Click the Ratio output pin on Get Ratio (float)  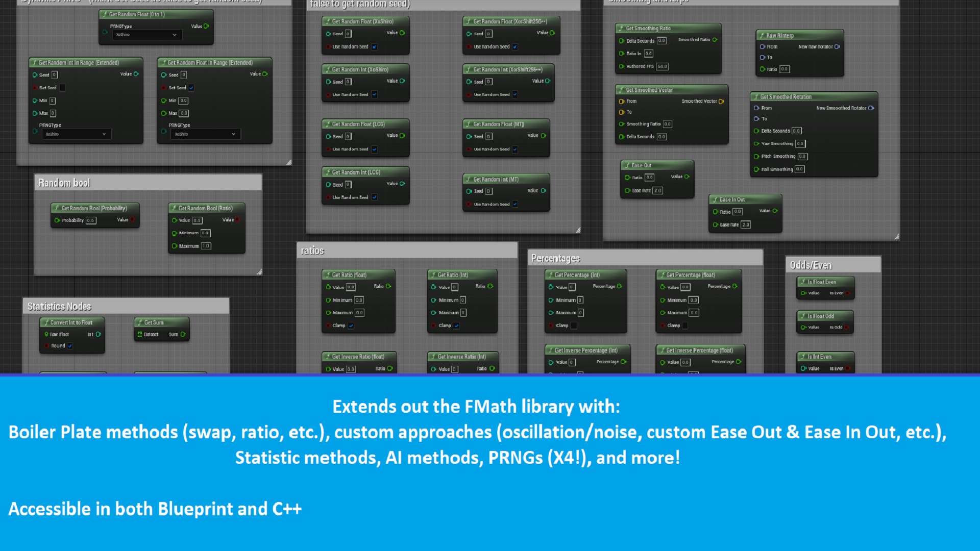[388, 286]
